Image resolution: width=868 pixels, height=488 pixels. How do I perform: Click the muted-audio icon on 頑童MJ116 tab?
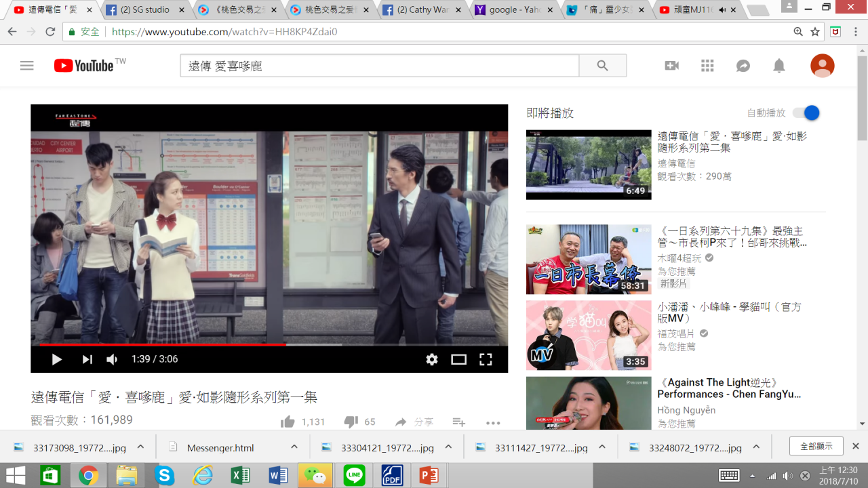coord(722,10)
